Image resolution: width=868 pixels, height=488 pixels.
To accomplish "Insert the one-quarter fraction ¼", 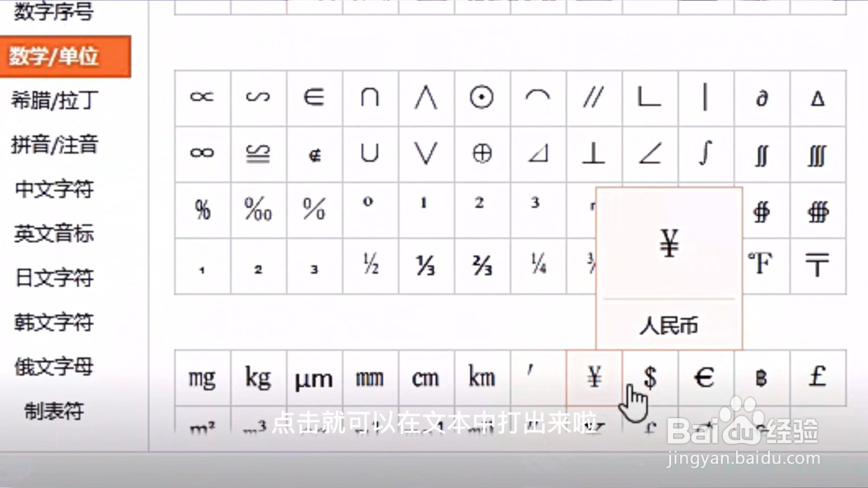I will [x=538, y=266].
